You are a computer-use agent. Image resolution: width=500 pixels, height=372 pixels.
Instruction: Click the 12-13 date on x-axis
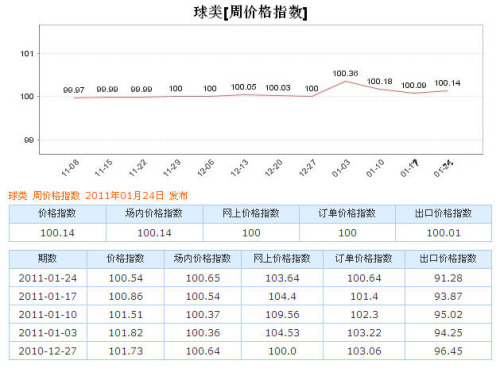[x=240, y=168]
